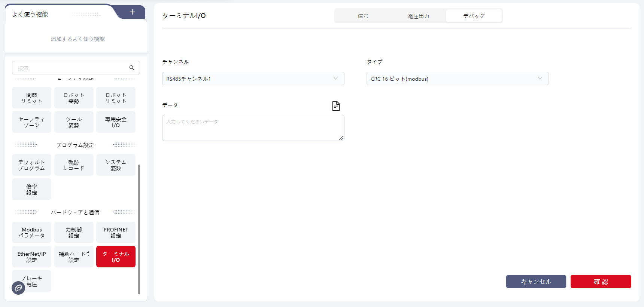644x307 pixels.
Task: Click the document icon above data field
Action: [x=336, y=106]
